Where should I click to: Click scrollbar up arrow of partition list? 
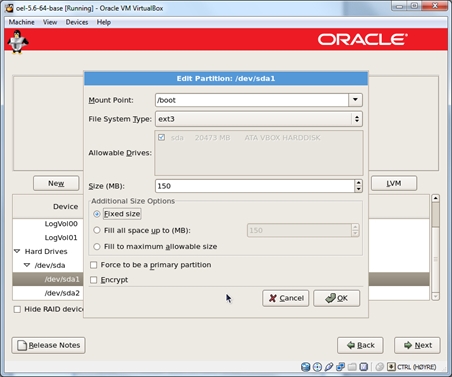point(435,198)
